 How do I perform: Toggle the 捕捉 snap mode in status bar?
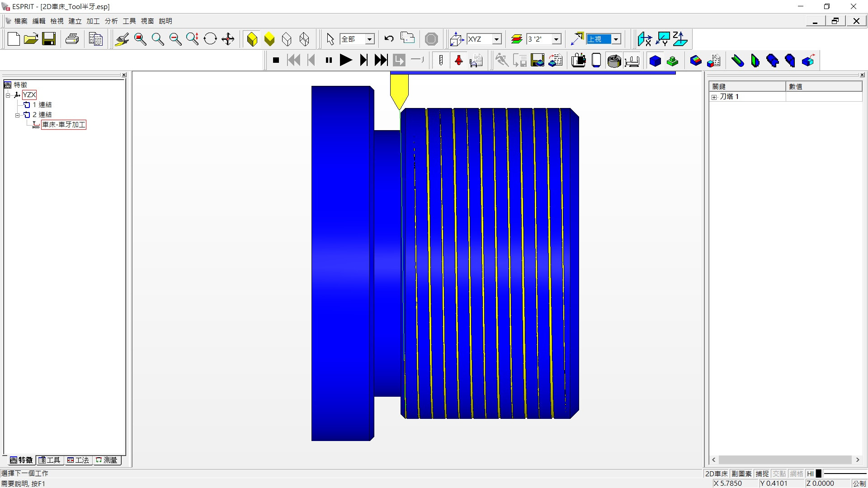[762, 474]
